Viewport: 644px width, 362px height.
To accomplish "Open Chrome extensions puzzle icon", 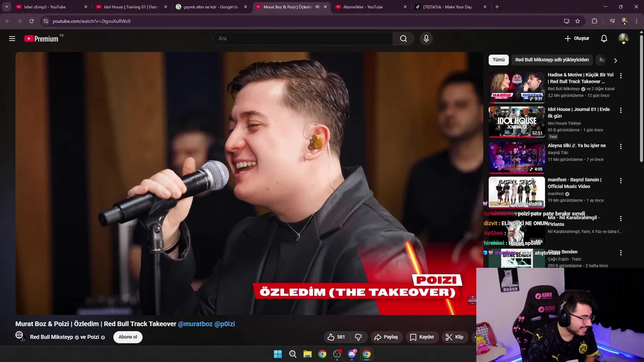I will (x=595, y=21).
